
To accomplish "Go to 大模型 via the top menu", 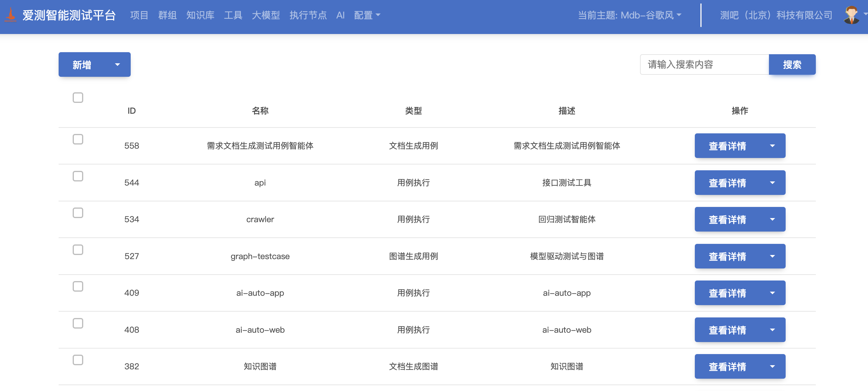I will coord(265,15).
